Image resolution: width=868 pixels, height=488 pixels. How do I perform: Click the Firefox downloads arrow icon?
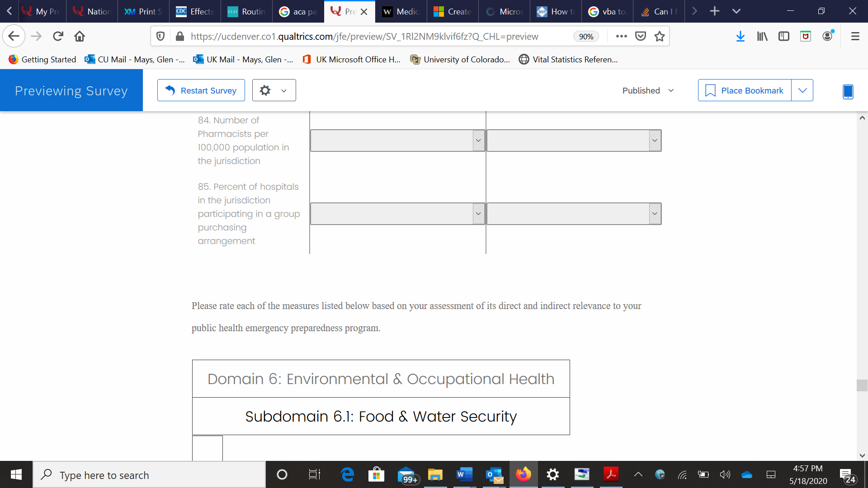740,37
